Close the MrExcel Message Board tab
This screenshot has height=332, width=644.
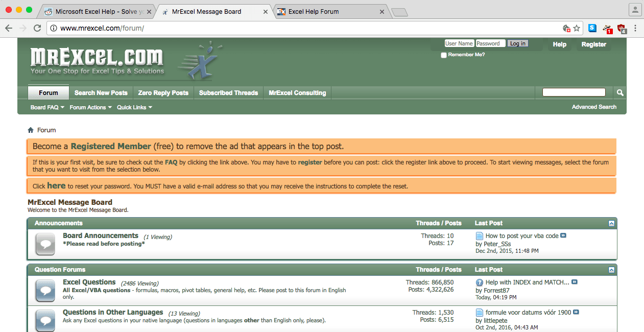(x=266, y=11)
